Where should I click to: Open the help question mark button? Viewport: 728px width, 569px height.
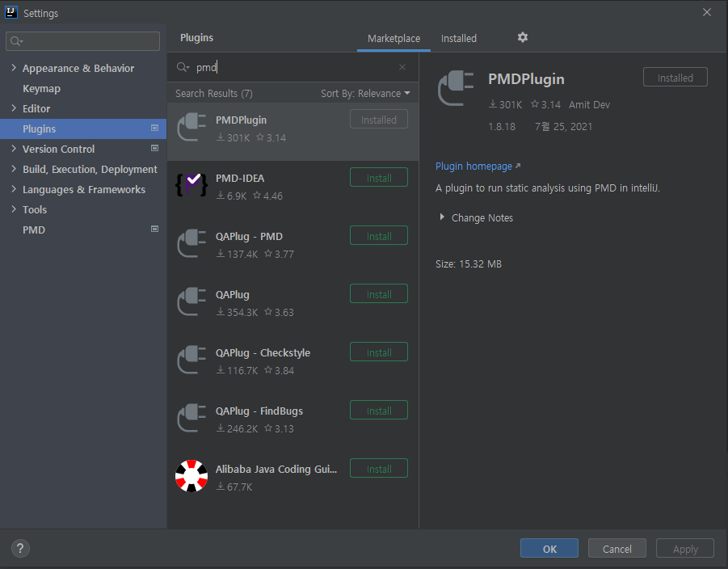tap(20, 549)
